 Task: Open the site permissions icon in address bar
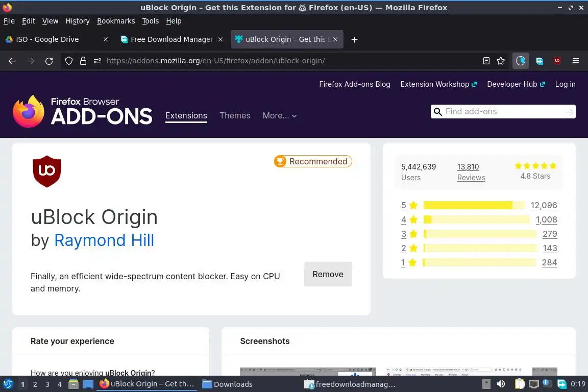point(97,61)
